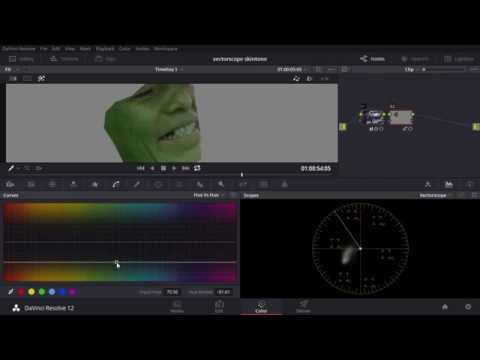The height and width of the screenshot is (360, 480).
Task: Click the hue curve eyedropper beside color dots
Action: (11, 292)
